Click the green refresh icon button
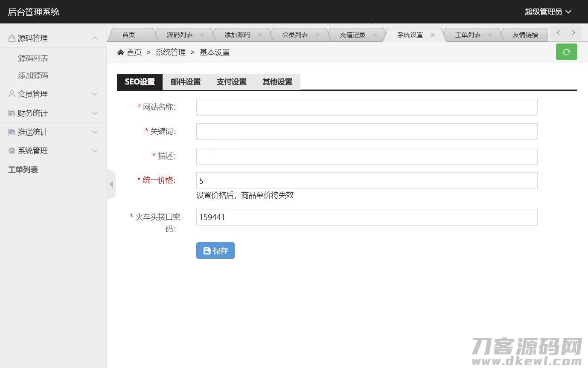This screenshot has width=588, height=368. click(566, 52)
